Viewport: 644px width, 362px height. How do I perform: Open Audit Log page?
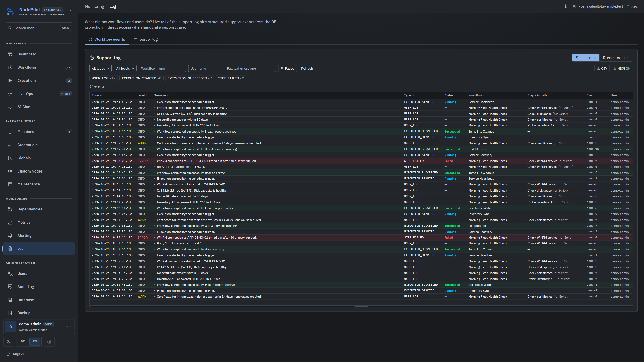click(x=39, y=286)
